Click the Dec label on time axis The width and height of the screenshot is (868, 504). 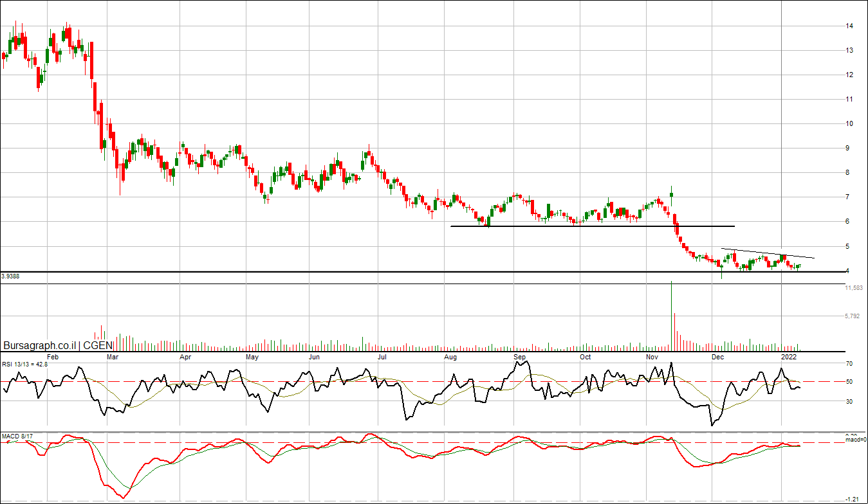[x=717, y=356]
